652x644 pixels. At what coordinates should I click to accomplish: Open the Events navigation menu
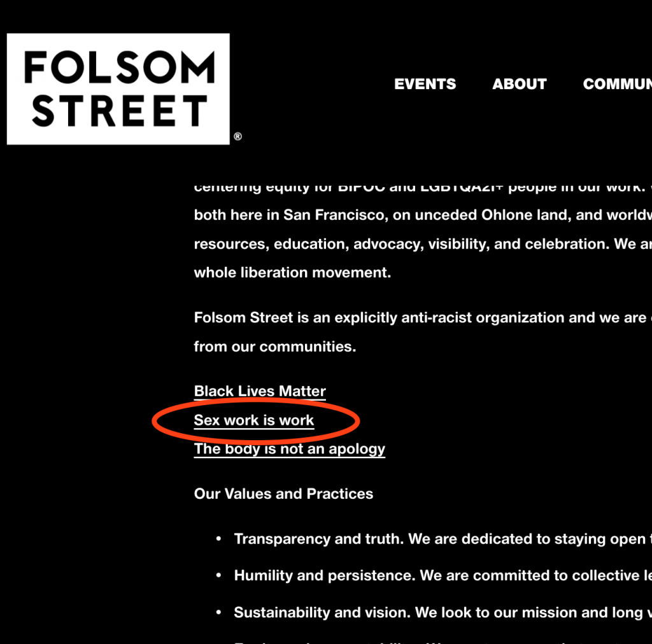click(425, 84)
